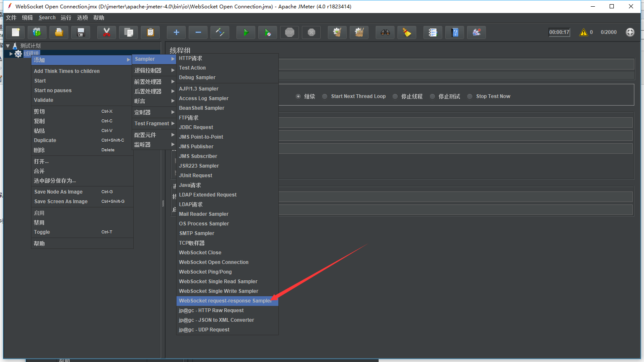Choose Duplicate in the context menu
This screenshot has height=362, width=644.
[82, 140]
